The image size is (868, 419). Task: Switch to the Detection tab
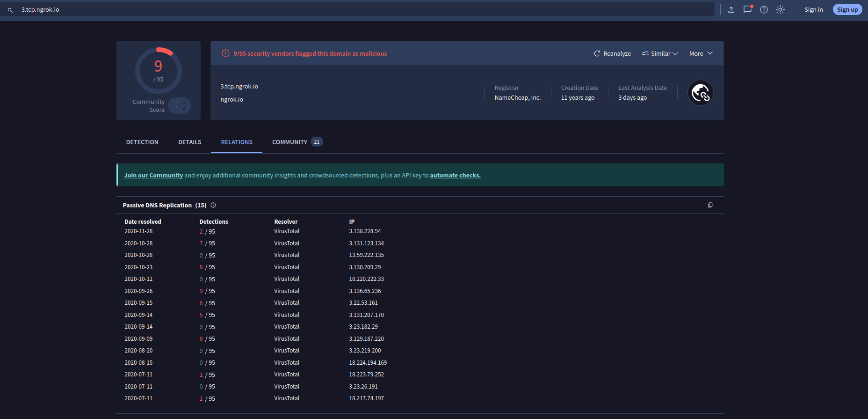click(142, 142)
